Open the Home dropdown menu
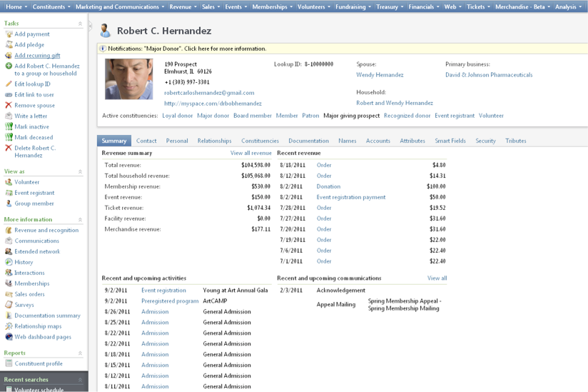 click(16, 6)
